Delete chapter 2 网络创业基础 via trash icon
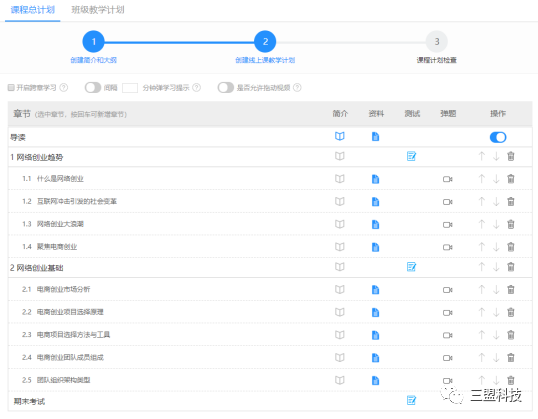Screen dimensions: 538x419 point(511,267)
